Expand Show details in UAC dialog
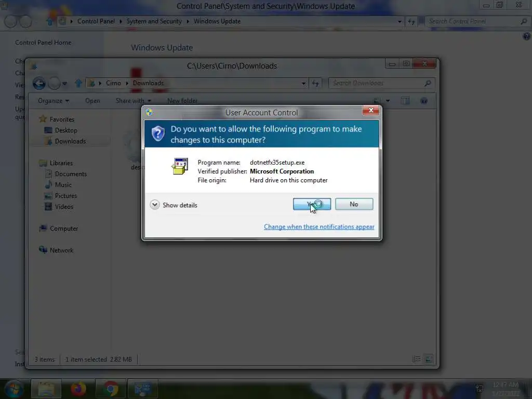The image size is (532, 399). click(x=174, y=205)
